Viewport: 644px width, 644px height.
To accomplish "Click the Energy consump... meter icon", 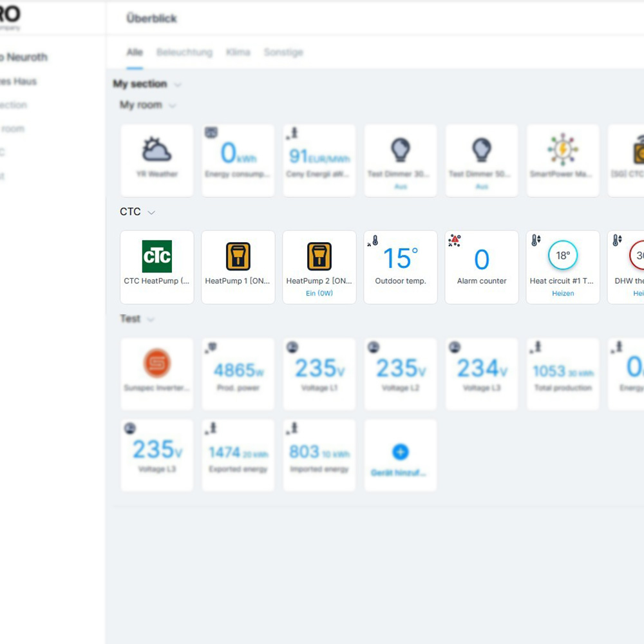I will click(211, 133).
